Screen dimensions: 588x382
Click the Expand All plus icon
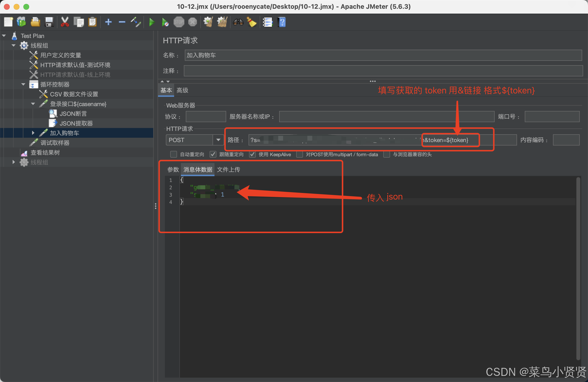pyautogui.click(x=108, y=22)
